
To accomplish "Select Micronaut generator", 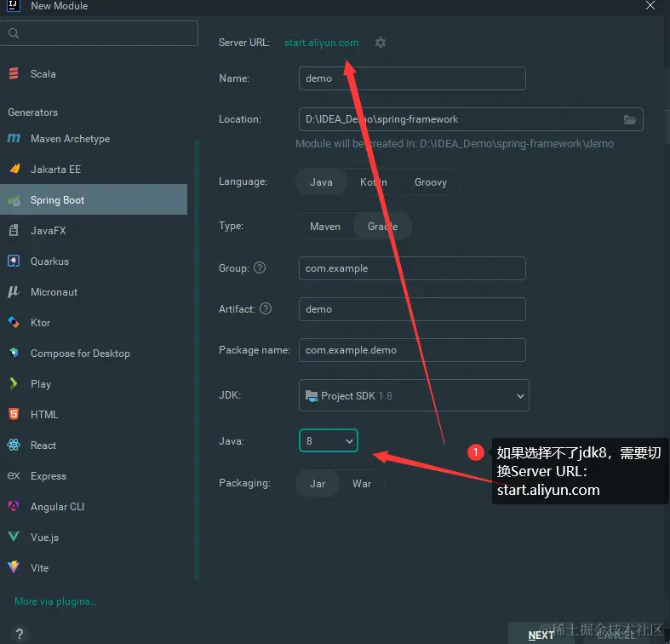I will (x=94, y=291).
